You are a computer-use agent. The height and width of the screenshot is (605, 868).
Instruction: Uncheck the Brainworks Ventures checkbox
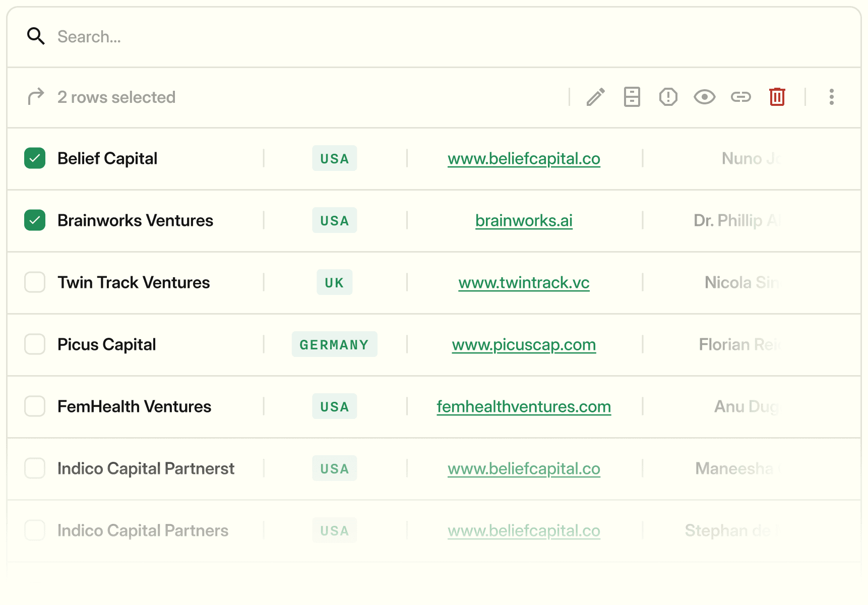pos(35,220)
